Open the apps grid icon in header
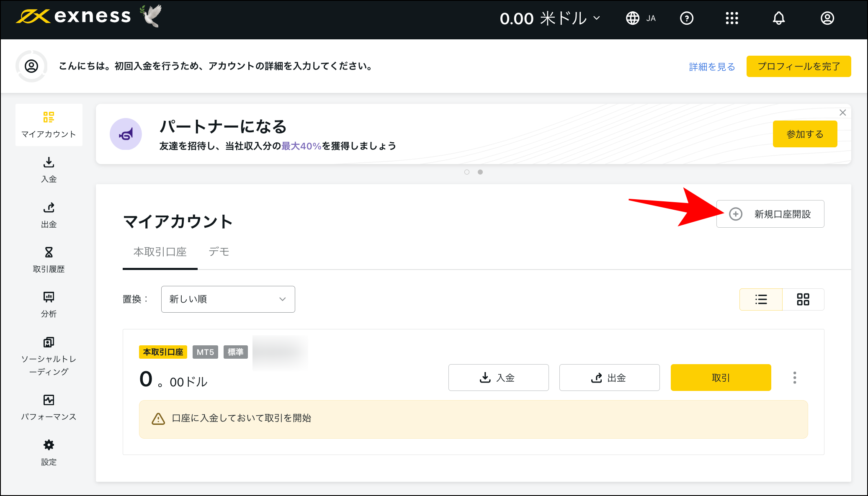 pyautogui.click(x=732, y=18)
